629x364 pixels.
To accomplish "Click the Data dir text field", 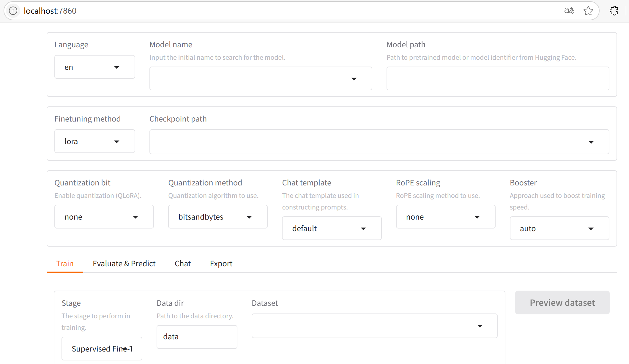I will click(197, 337).
